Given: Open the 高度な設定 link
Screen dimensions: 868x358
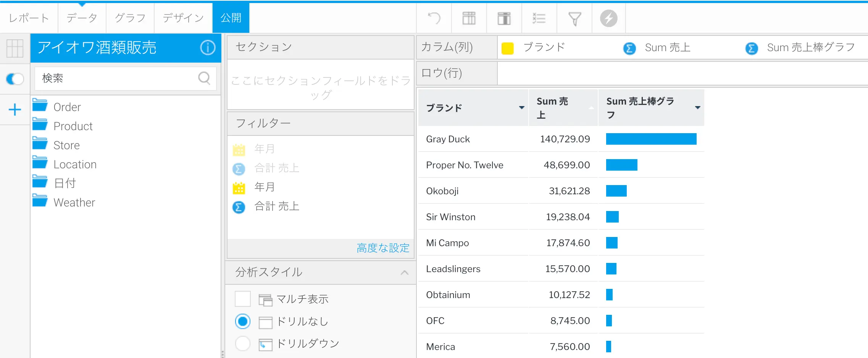Looking at the screenshot, I should (383, 248).
